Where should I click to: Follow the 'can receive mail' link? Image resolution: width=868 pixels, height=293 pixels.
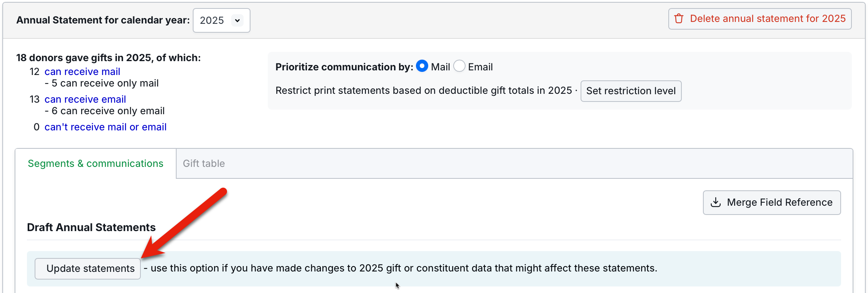pos(82,72)
